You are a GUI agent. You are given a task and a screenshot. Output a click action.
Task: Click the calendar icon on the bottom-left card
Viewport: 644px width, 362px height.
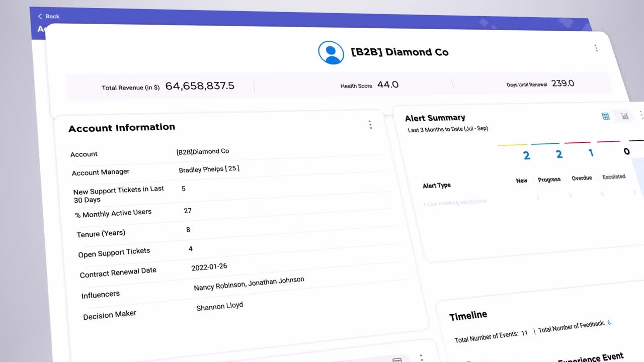[x=397, y=359]
